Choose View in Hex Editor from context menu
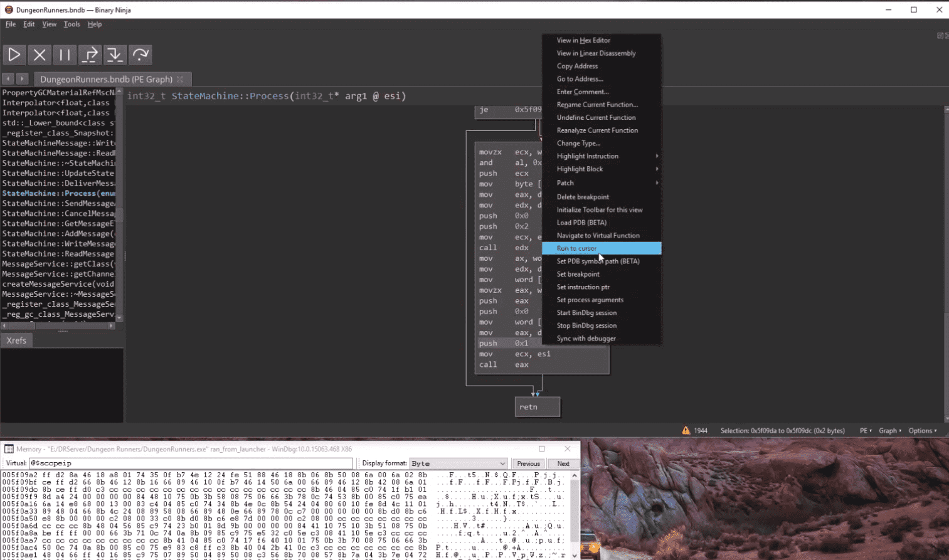 (x=602, y=40)
